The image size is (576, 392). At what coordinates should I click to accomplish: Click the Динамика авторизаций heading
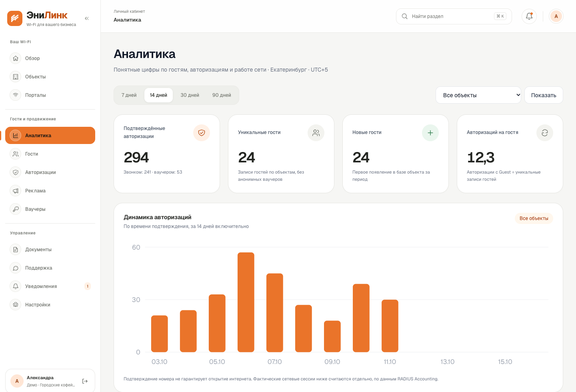pos(158,217)
